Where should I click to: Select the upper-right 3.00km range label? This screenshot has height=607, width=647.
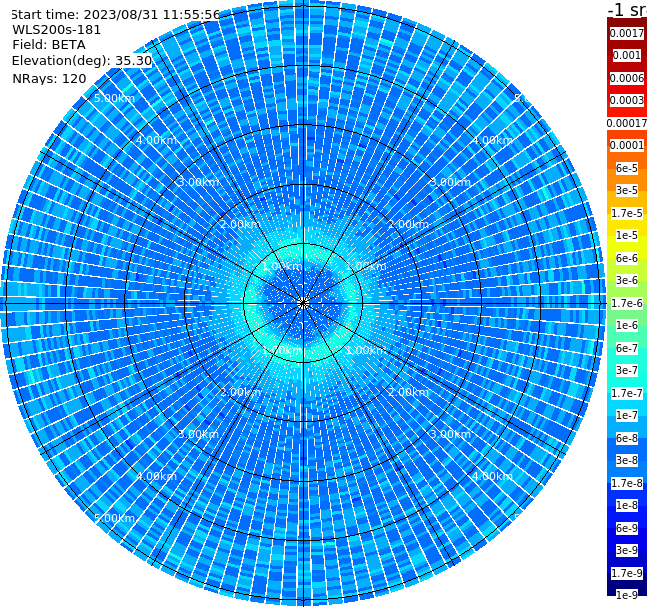click(450, 182)
